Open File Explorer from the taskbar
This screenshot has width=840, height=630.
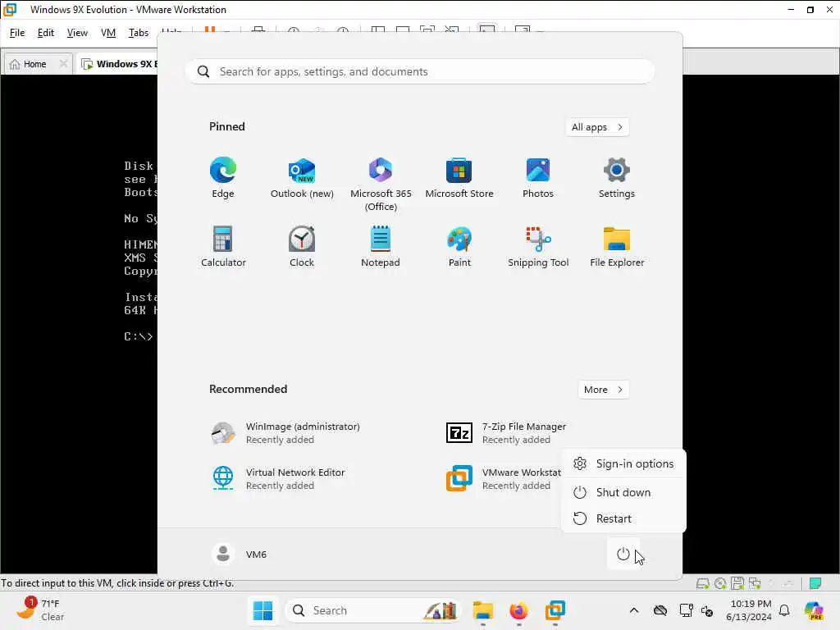click(482, 610)
